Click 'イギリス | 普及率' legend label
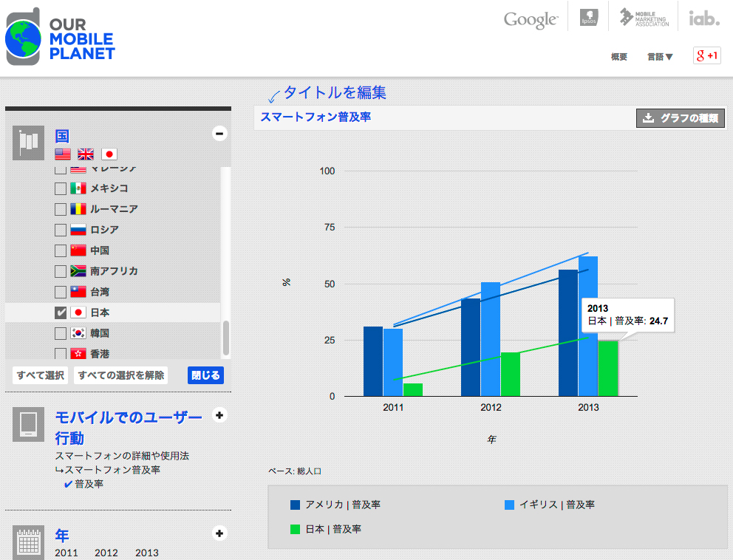 [556, 505]
